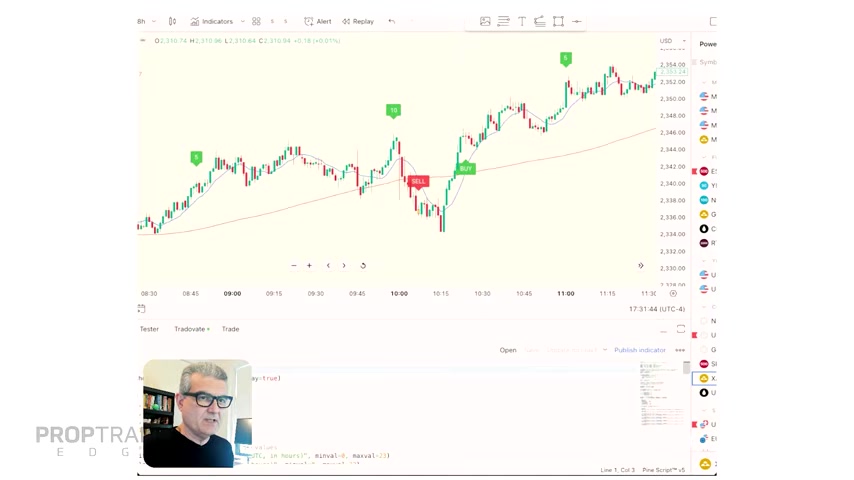Open the layout templates grid icon
The height and width of the screenshot is (480, 854).
[x=256, y=21]
